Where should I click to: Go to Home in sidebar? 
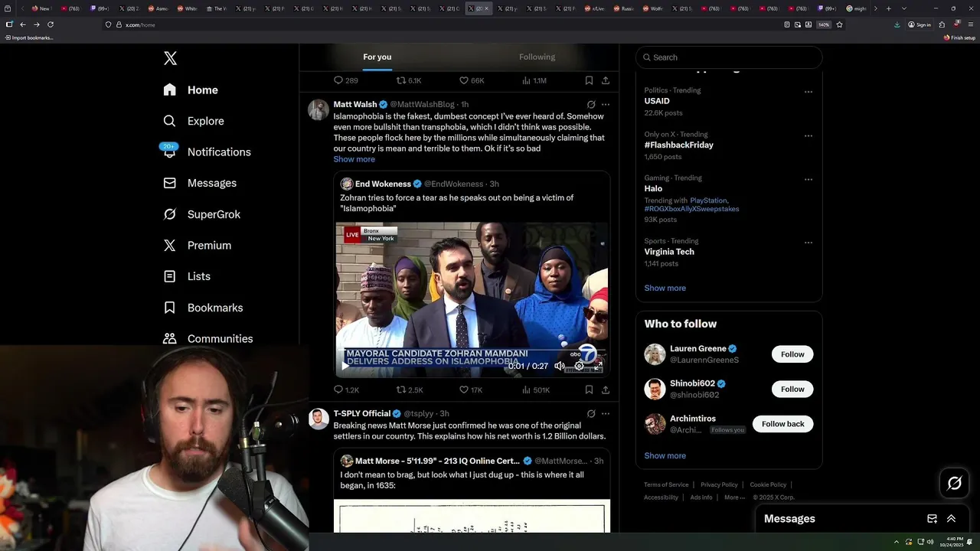point(191,90)
